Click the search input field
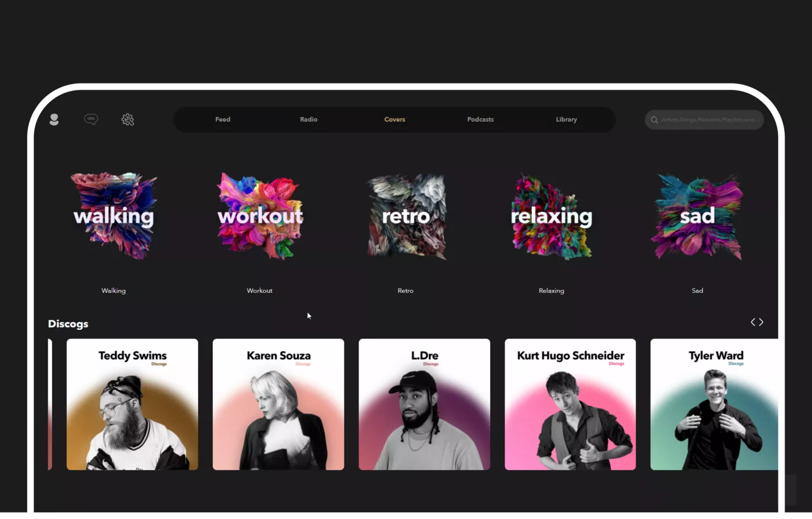The width and height of the screenshot is (812, 519). 710,120
